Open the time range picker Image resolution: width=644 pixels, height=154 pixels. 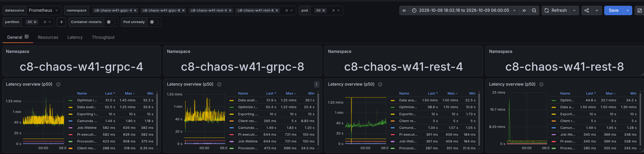click(x=464, y=10)
